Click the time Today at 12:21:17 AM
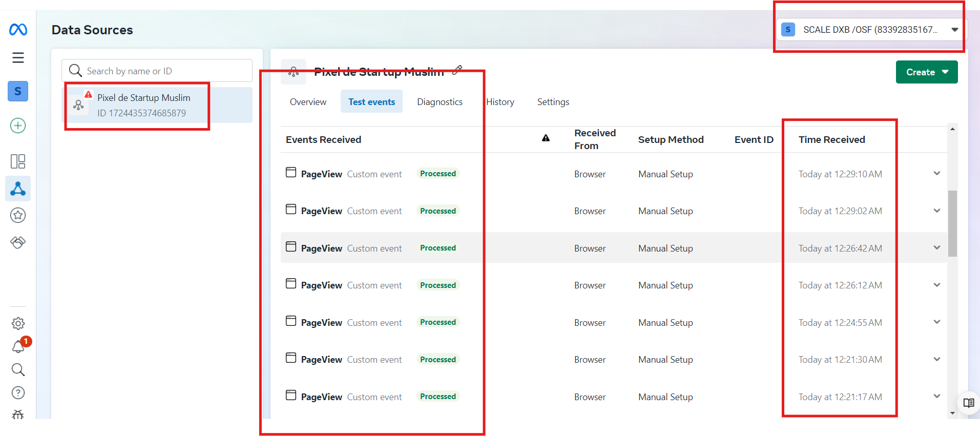Image resolution: width=980 pixels, height=436 pixels. point(840,397)
